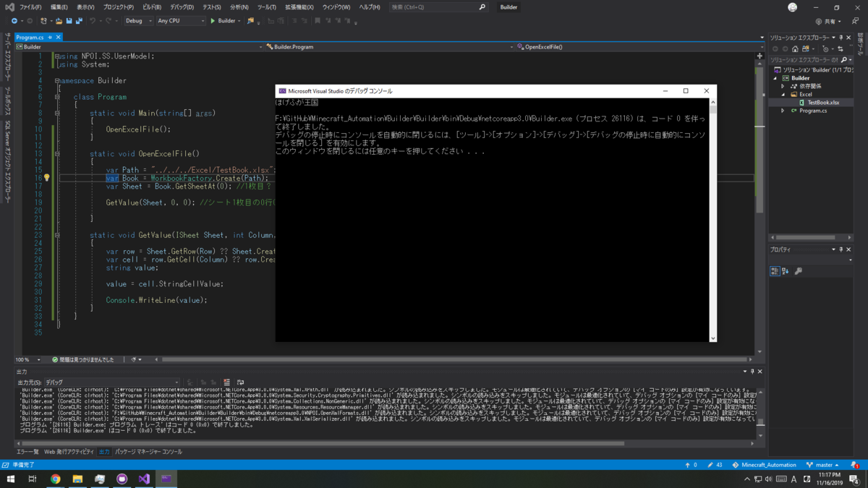Collapse the Builder project node
The image size is (868, 488).
[x=775, y=78]
